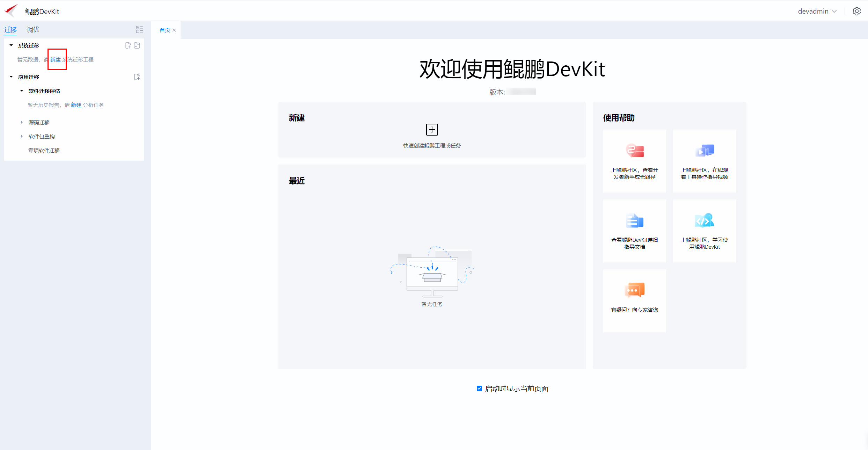Collapse the 应用迁移 tree section
Screen dimensions: 868x450
point(11,77)
